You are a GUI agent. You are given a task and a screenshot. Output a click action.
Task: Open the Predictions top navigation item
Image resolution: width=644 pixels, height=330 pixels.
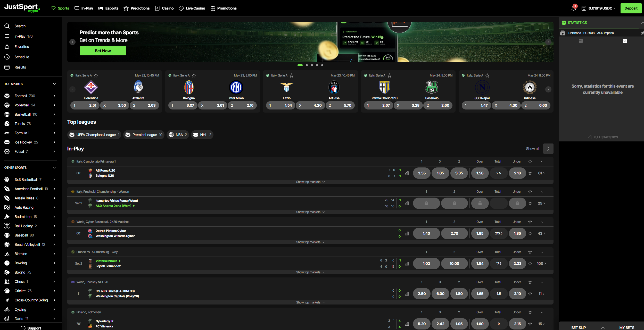[136, 8]
